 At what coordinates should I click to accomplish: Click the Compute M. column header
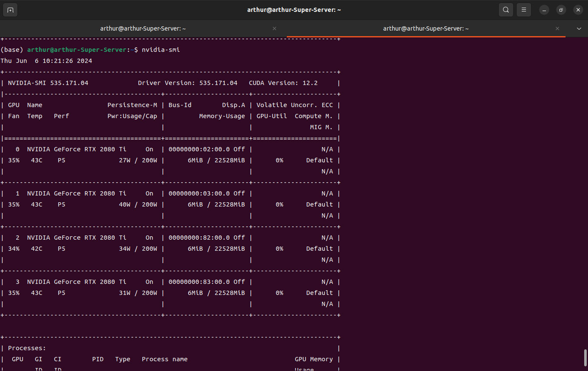point(314,116)
